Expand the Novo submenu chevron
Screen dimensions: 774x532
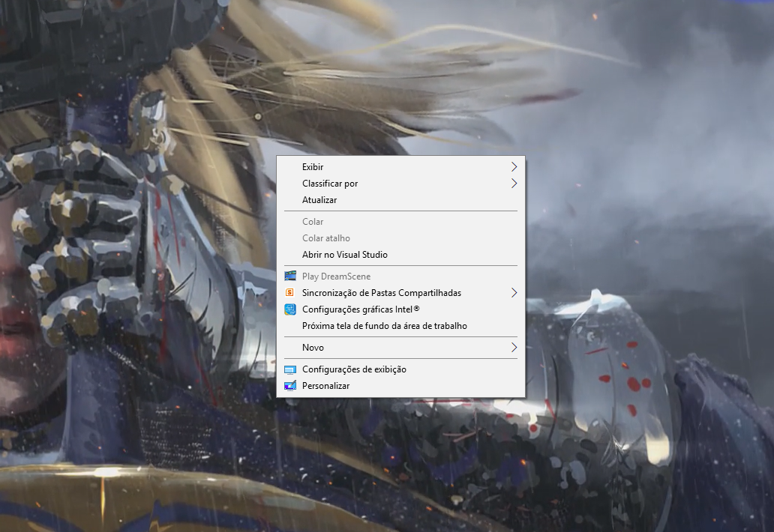coord(514,348)
